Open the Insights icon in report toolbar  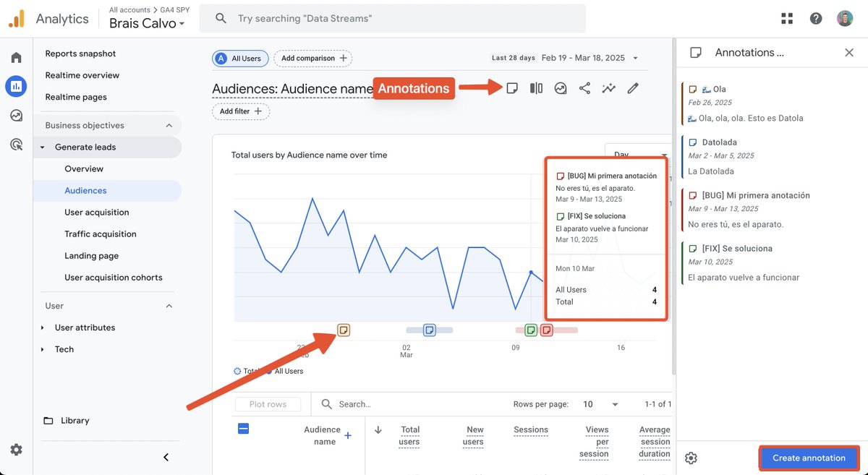(561, 88)
